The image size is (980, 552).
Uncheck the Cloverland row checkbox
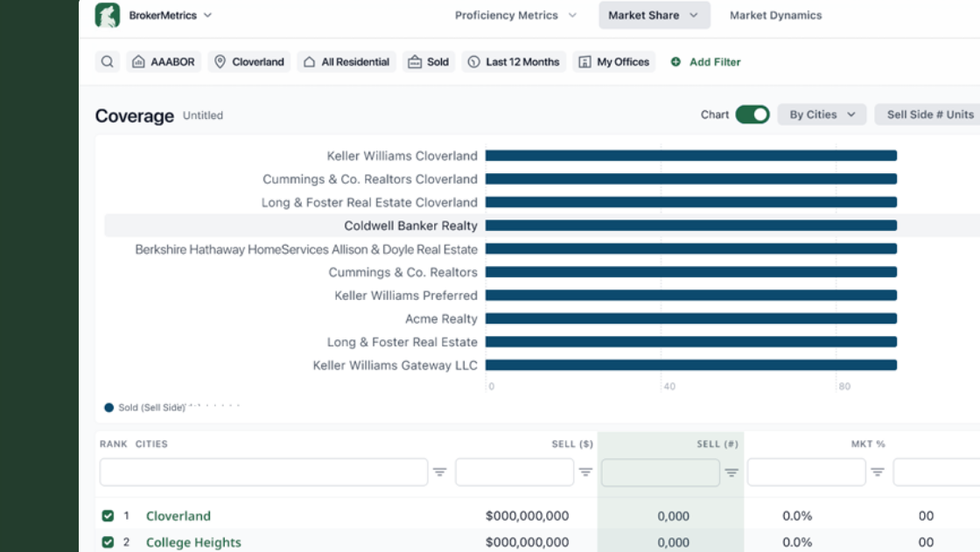pos(108,516)
